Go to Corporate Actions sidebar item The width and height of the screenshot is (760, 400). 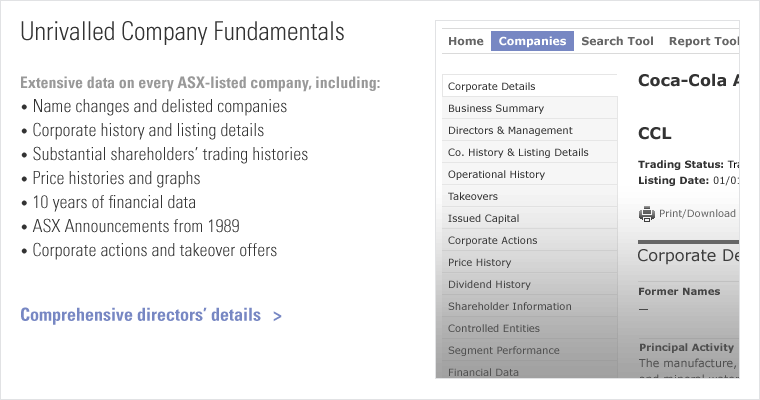coord(492,241)
